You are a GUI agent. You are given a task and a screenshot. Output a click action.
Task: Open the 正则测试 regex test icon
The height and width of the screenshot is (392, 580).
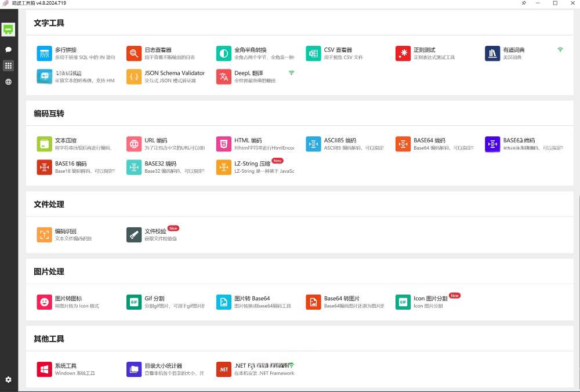(403, 53)
